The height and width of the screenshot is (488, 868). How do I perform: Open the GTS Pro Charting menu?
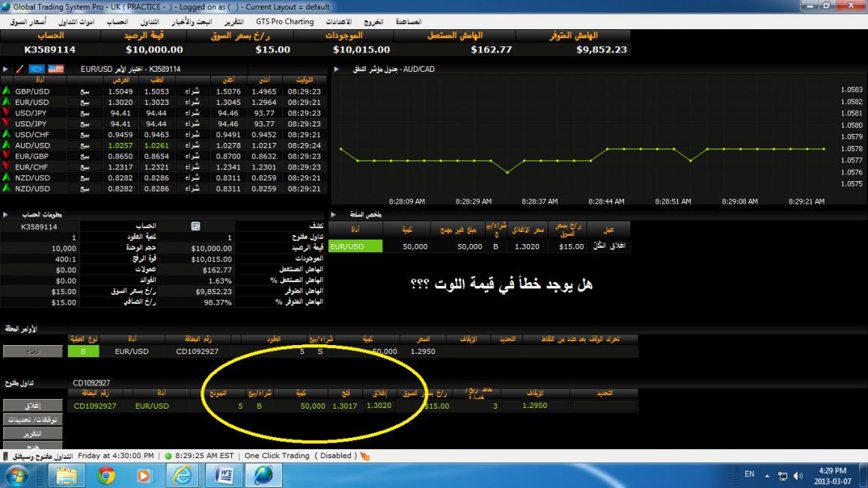(x=284, y=22)
